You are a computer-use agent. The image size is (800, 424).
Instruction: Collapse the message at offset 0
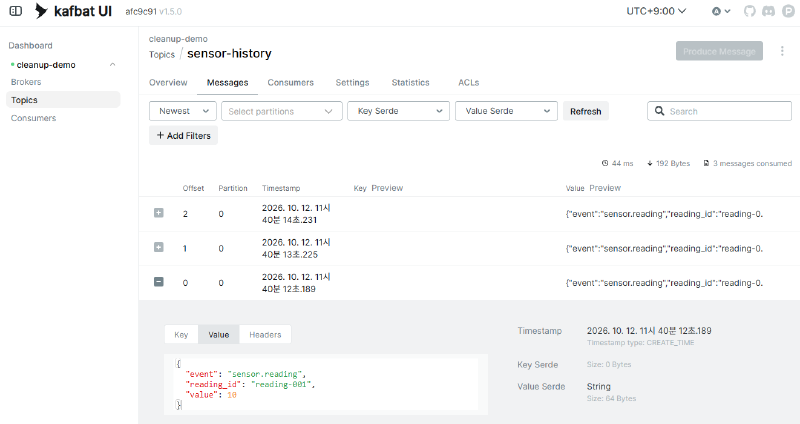click(x=159, y=282)
